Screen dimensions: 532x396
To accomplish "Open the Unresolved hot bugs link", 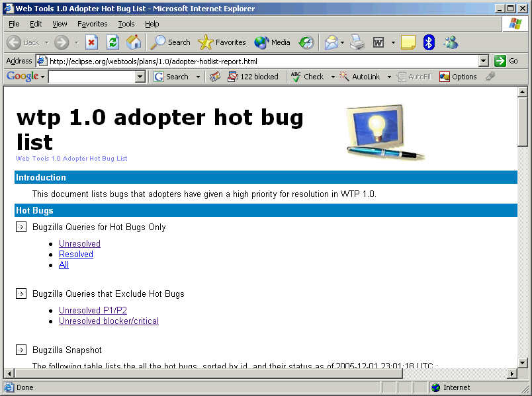I will point(79,243).
